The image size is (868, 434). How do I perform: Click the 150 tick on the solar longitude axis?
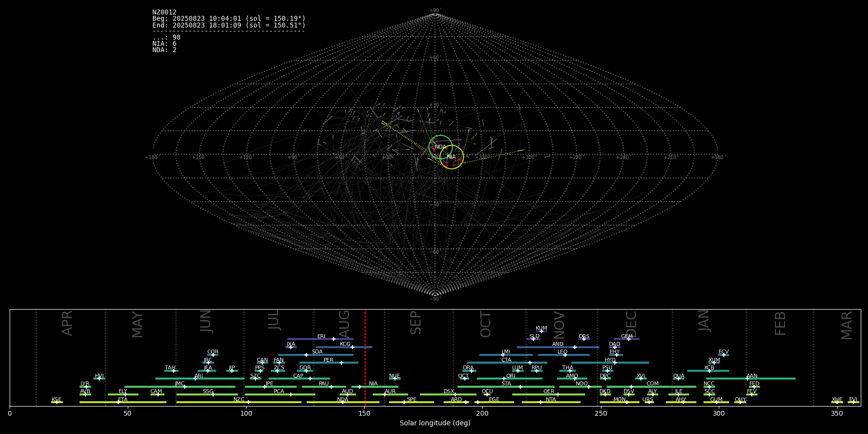pos(364,413)
